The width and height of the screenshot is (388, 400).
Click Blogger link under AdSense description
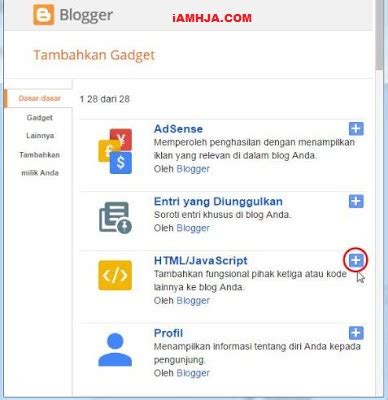(x=193, y=169)
